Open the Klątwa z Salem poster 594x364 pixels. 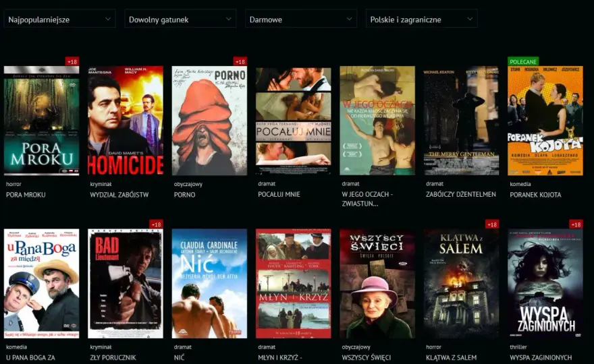tap(462, 283)
